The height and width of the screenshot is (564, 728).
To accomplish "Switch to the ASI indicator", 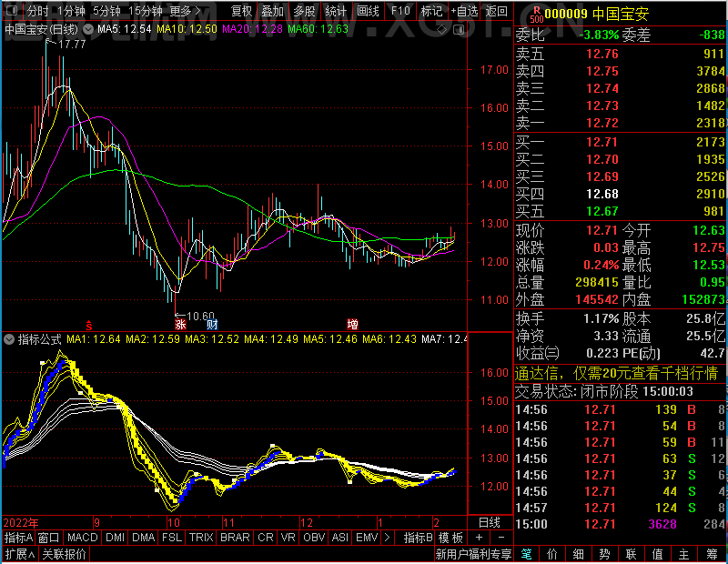I will click(x=339, y=538).
